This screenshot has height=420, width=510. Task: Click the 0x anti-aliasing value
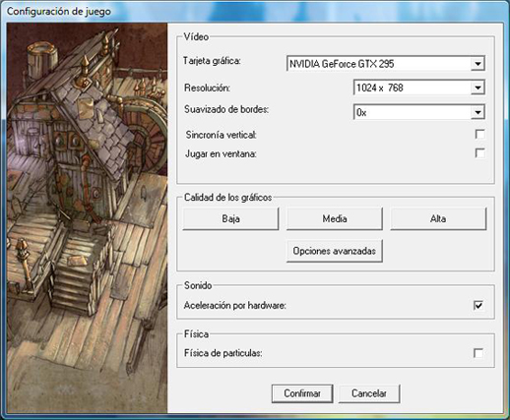[x=361, y=113]
